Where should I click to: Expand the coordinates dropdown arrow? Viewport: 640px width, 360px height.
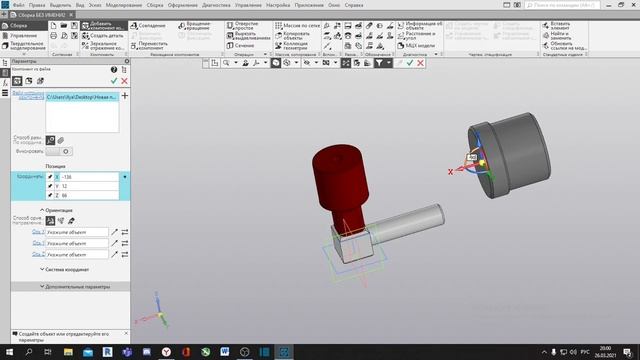pyautogui.click(x=125, y=177)
